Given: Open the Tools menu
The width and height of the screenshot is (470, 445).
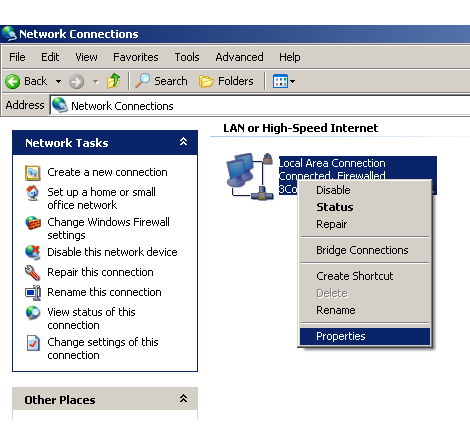Looking at the screenshot, I should click(x=187, y=57).
